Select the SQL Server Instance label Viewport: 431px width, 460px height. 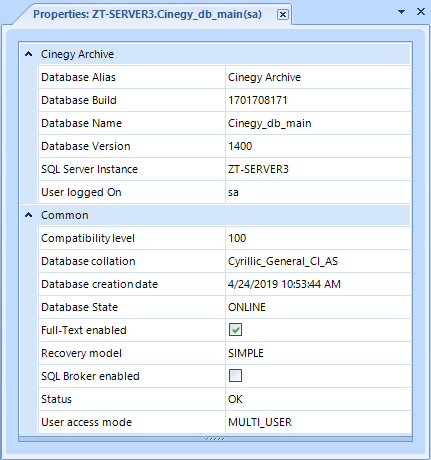tap(89, 169)
